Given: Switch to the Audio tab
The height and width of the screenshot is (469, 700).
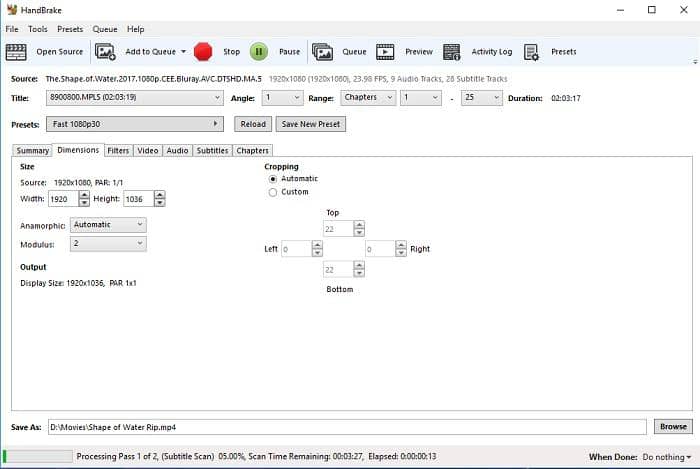Looking at the screenshot, I should coord(177,151).
